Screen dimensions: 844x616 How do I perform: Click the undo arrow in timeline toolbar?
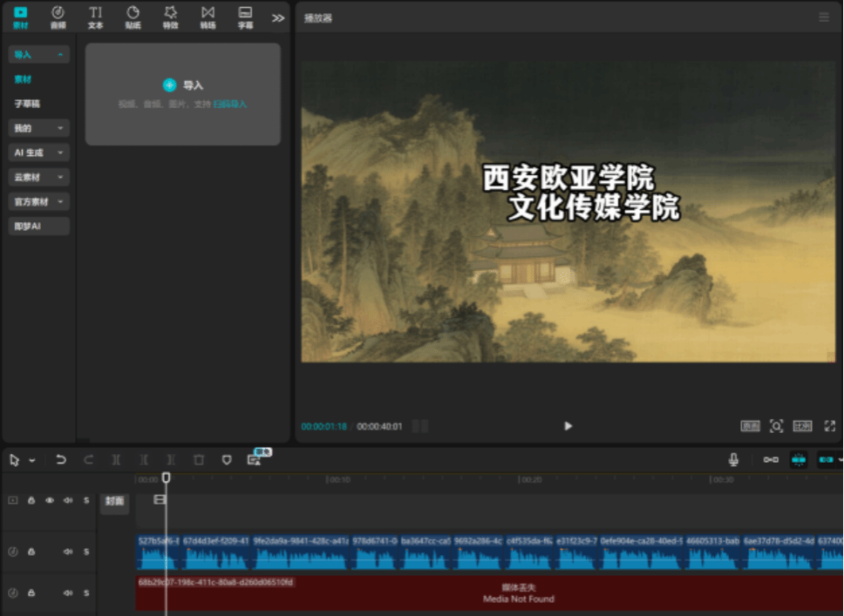pos(61,459)
